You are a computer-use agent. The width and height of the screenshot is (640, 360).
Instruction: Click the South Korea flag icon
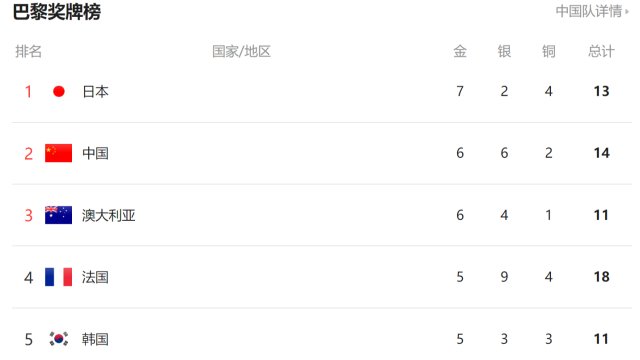59,339
